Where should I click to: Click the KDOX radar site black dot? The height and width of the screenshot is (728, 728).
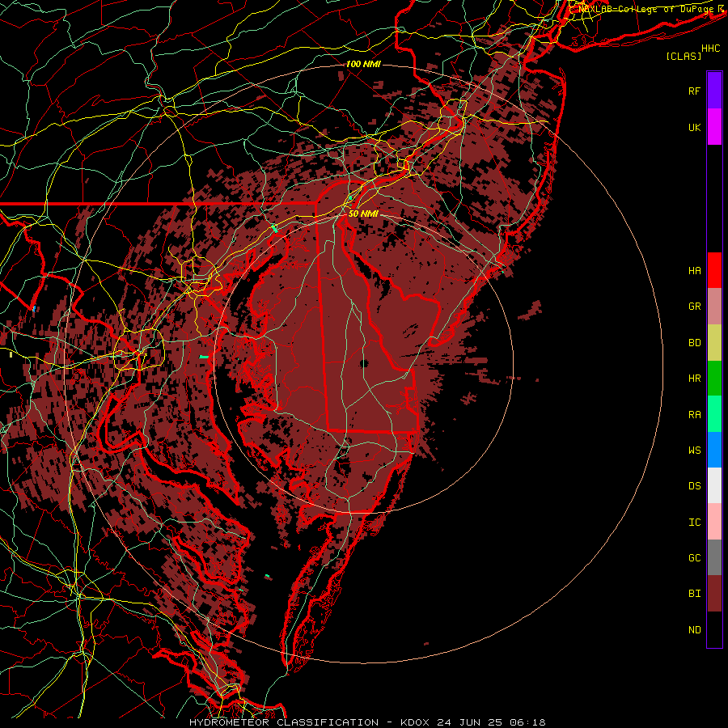pos(363,363)
